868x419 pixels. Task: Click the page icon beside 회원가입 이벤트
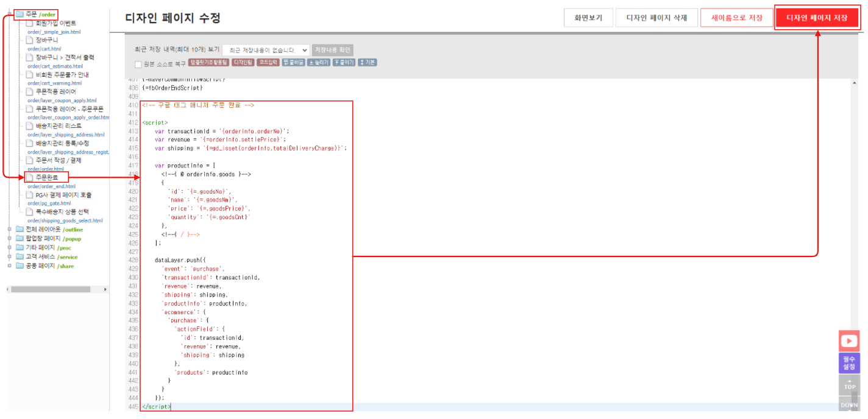point(29,23)
